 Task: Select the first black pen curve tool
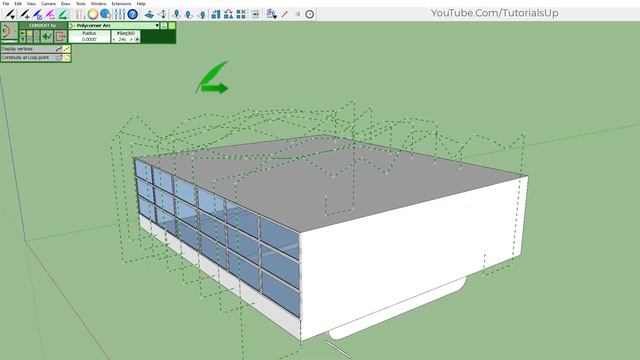point(11,14)
